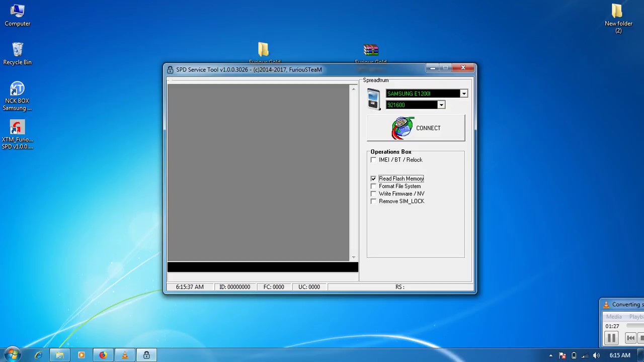This screenshot has width=644, height=362.
Task: Expand the 921600 baud rate dropdown
Action: [441, 105]
